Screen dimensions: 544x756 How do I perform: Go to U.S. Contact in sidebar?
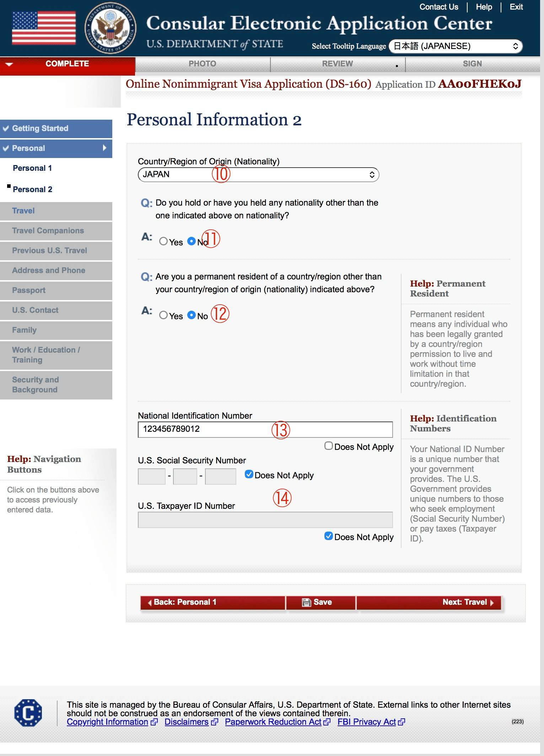pyautogui.click(x=56, y=310)
